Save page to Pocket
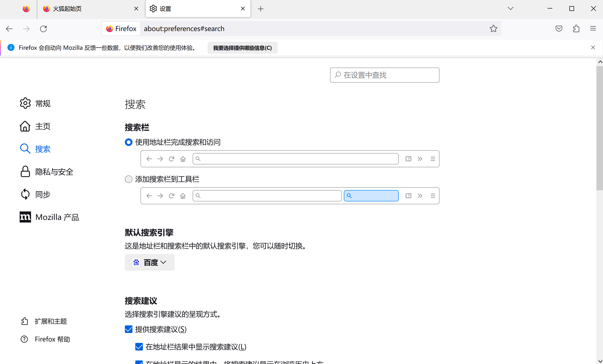This screenshot has width=603, height=364. (559, 28)
